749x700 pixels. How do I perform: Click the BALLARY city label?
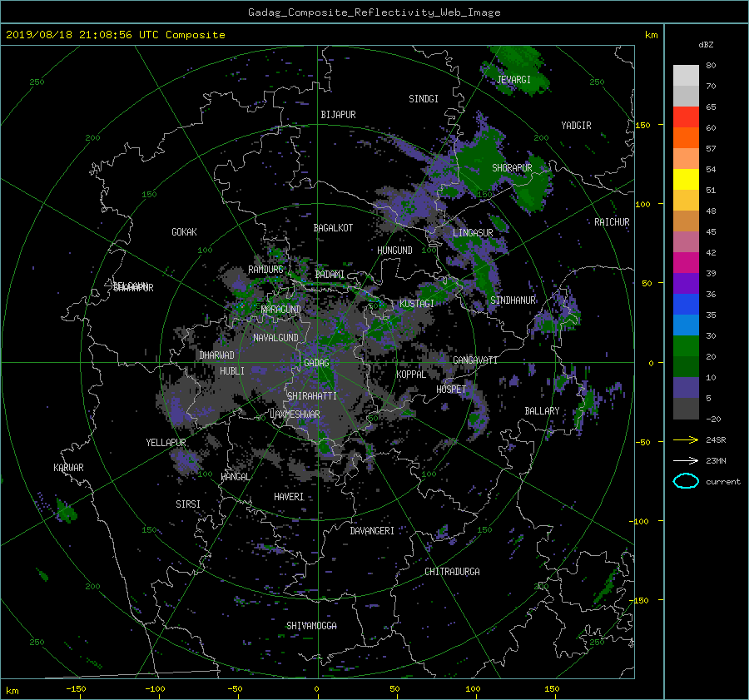(542, 411)
